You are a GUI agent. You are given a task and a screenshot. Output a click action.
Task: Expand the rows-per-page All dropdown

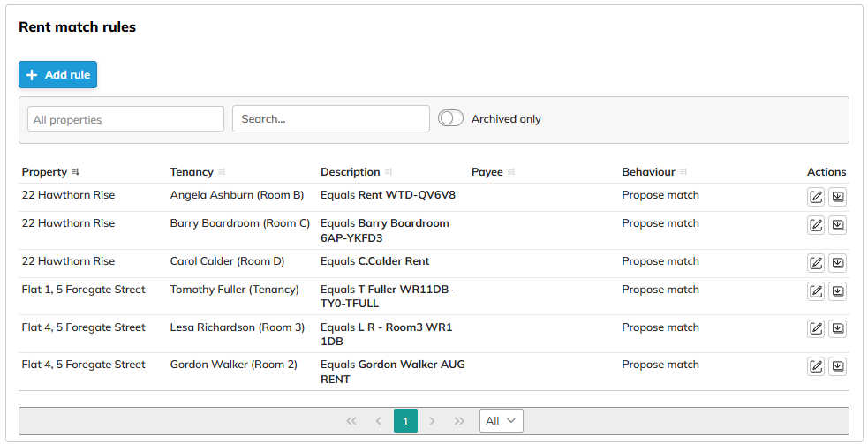pyautogui.click(x=501, y=421)
